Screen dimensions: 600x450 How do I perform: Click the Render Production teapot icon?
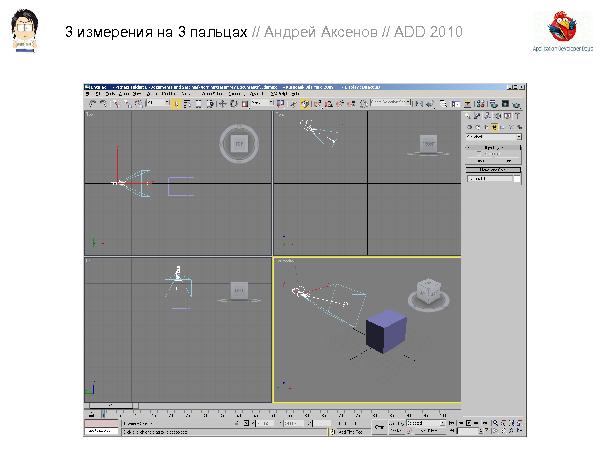(x=517, y=104)
